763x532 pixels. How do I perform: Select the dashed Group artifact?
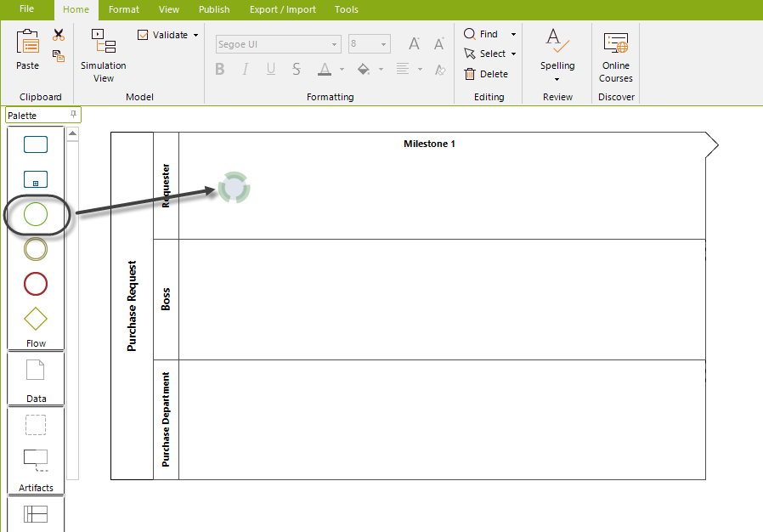(36, 425)
